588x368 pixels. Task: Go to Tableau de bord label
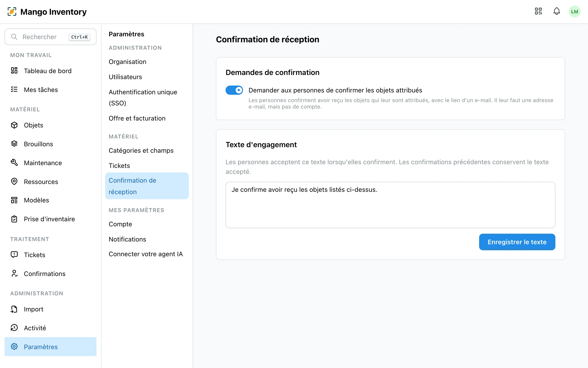click(x=48, y=71)
